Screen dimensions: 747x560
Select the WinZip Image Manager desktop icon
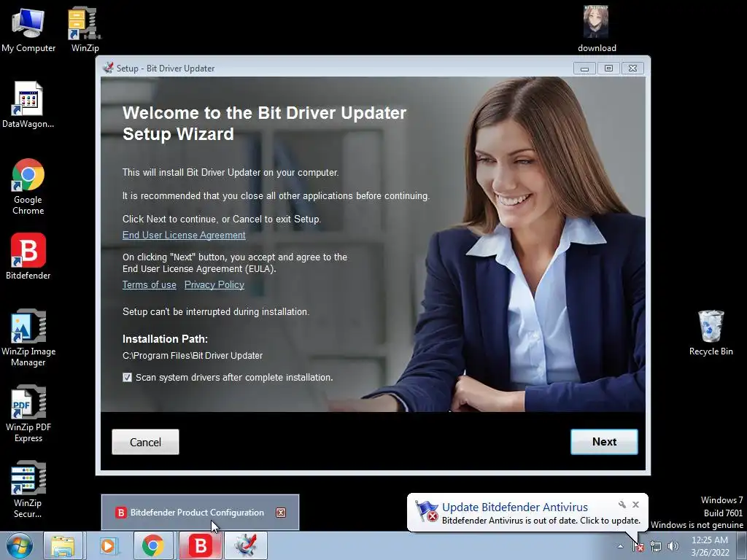tap(28, 338)
